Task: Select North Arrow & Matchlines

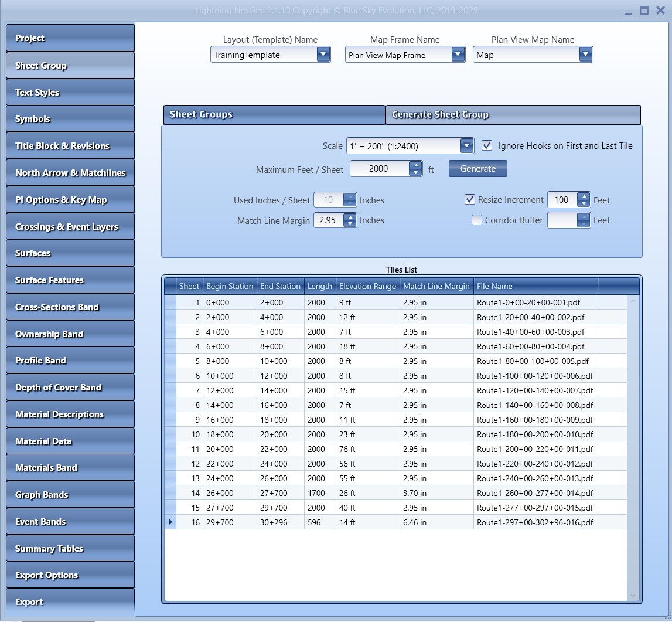Action: point(70,173)
